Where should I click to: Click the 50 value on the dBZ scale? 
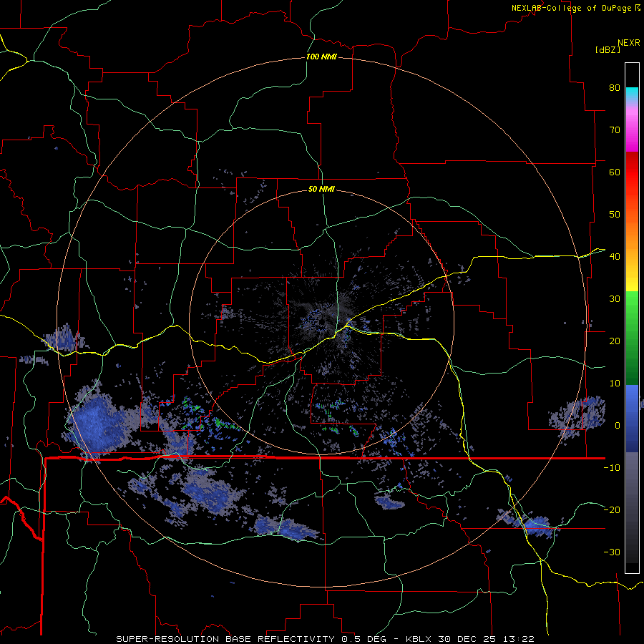pos(615,214)
